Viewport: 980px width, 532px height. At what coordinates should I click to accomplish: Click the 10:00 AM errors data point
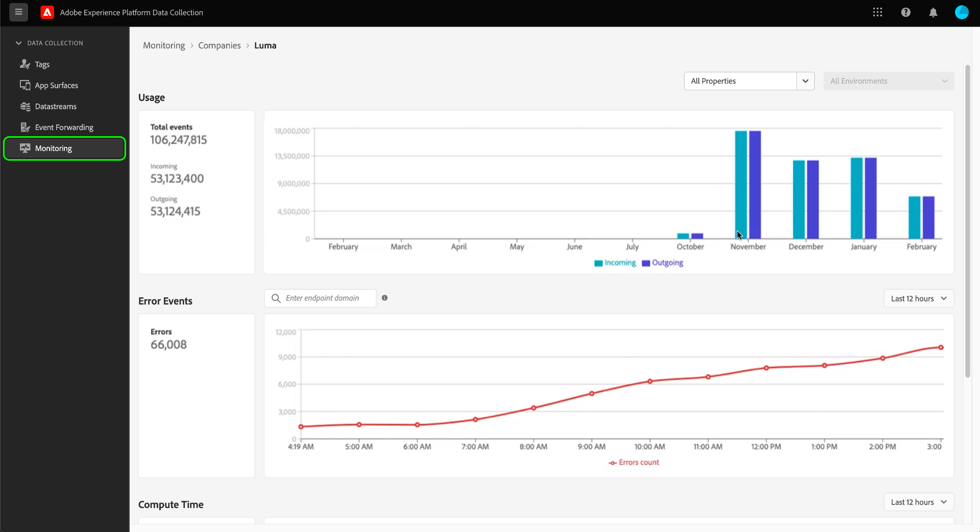(650, 382)
